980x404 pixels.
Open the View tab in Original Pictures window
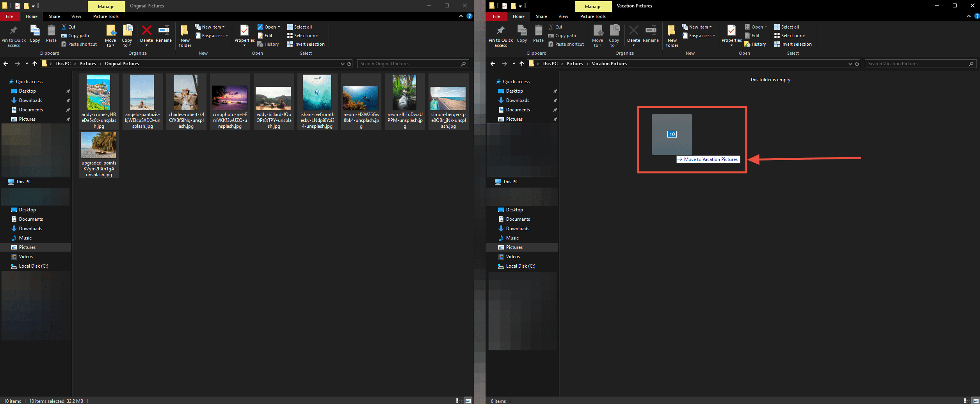click(76, 16)
